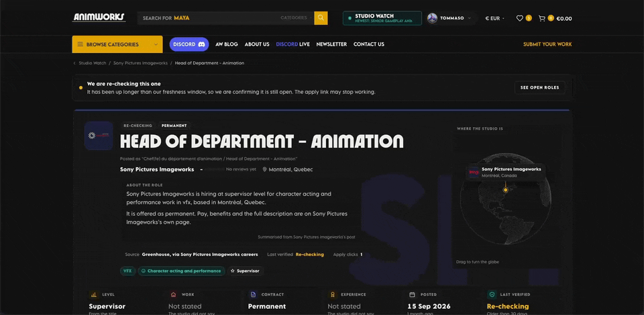The height and width of the screenshot is (315, 644).
Task: Click the See Open Roles button
Action: (x=539, y=87)
